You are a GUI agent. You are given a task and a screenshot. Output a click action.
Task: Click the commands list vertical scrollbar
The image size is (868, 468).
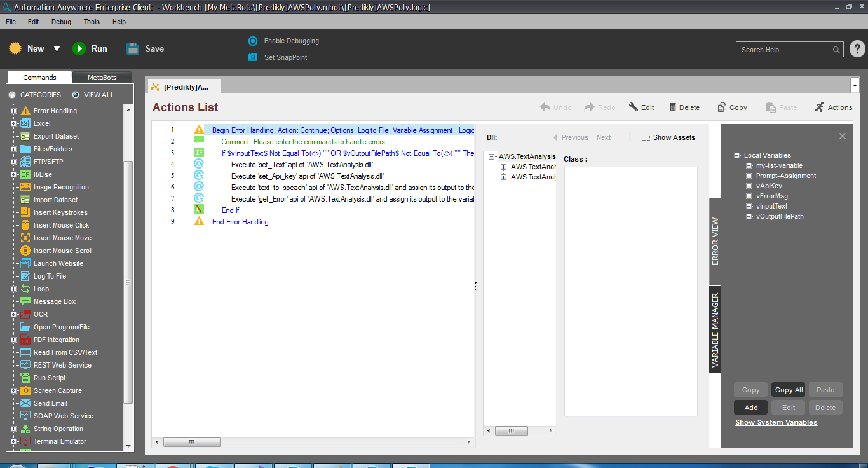click(128, 283)
